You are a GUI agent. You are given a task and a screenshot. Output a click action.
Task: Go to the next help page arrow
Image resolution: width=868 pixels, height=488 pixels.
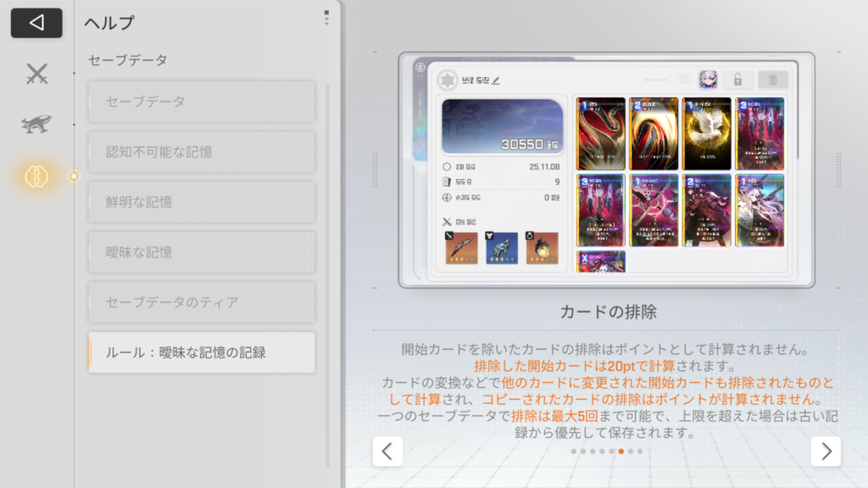(826, 451)
